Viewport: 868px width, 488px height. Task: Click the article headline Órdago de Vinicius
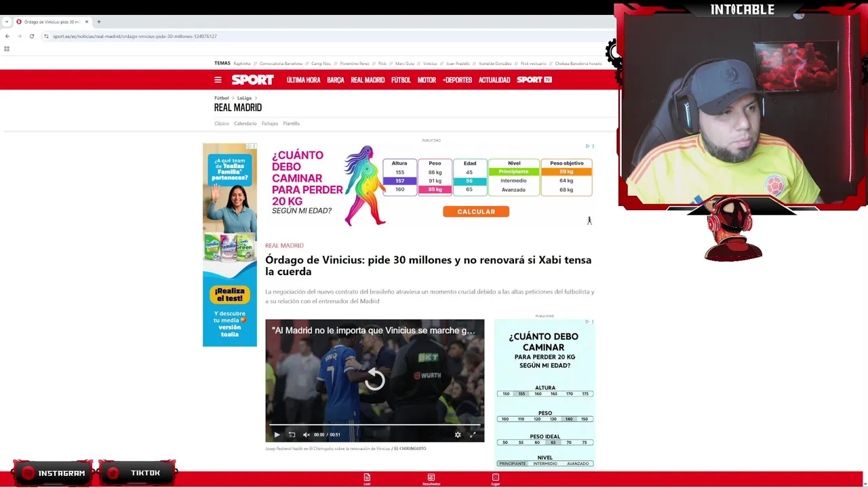[429, 266]
